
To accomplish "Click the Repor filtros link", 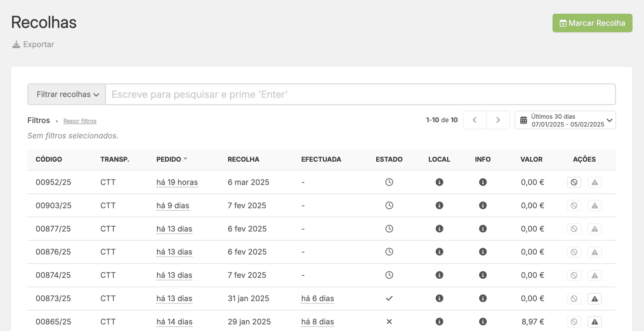I will click(80, 121).
